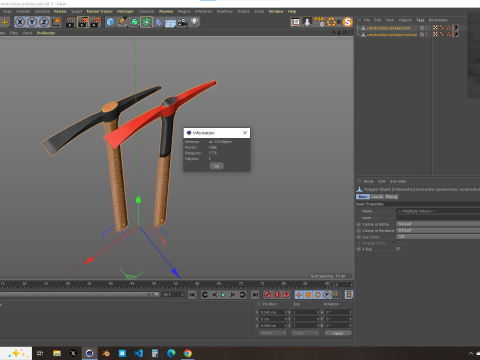This screenshot has width=480, height=360.
Task: Toggle position keyframe recording button
Action: pos(299,295)
